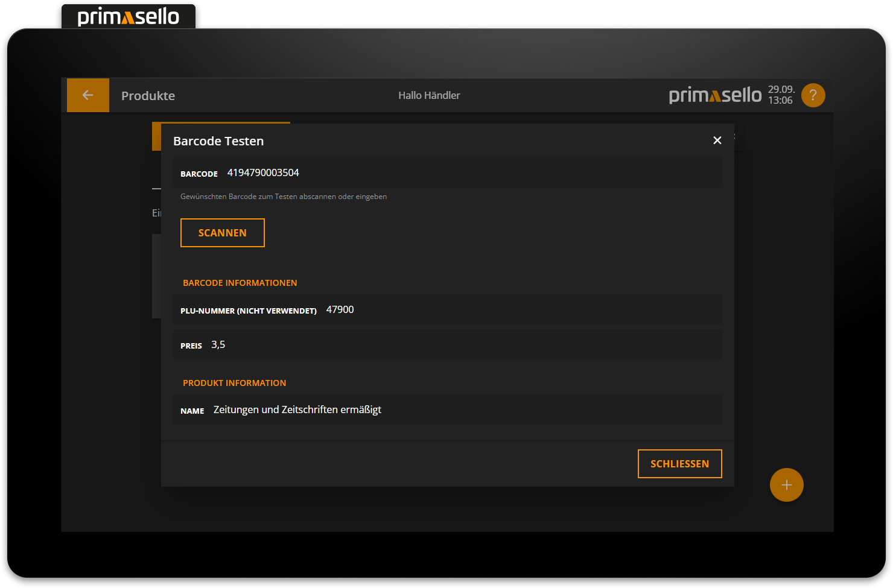Close the Barcode Testen dialog with the X
Viewport: 893px width, 588px height.
pyautogui.click(x=717, y=140)
